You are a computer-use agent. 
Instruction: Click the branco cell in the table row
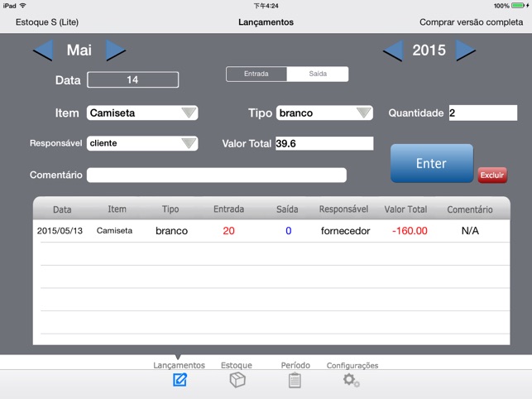pos(171,231)
